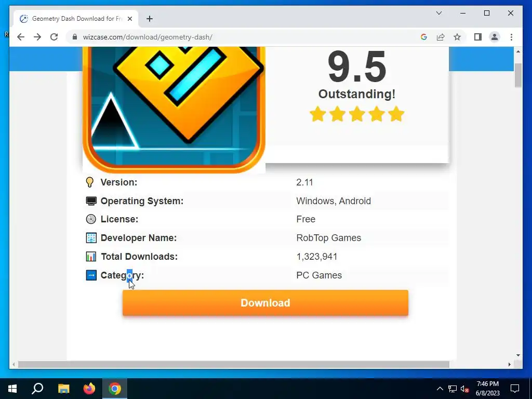The width and height of the screenshot is (532, 399).
Task: Open the Chrome profile avatar
Action: point(495,37)
